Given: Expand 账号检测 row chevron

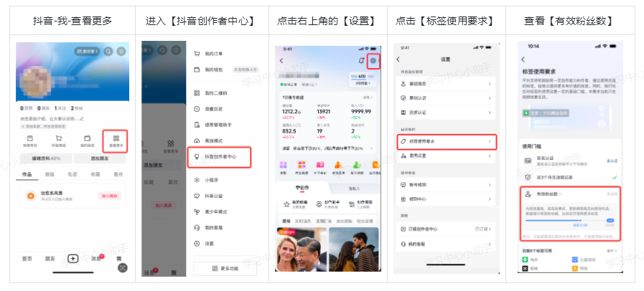Looking at the screenshot, I should click(490, 185).
